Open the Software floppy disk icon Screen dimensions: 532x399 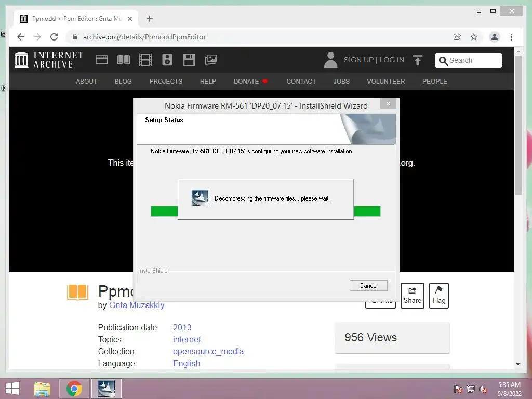189,60
